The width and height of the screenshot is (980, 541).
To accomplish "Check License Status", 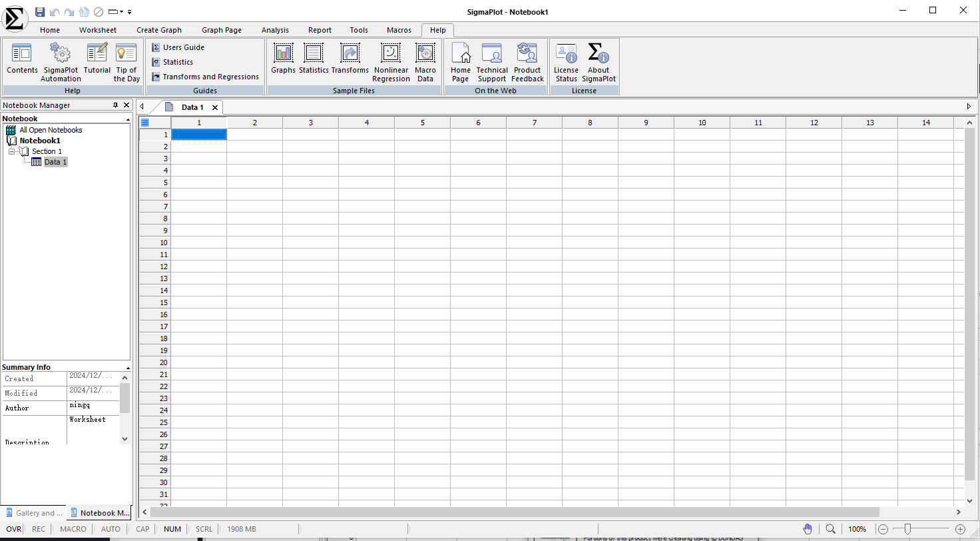I will [x=567, y=62].
